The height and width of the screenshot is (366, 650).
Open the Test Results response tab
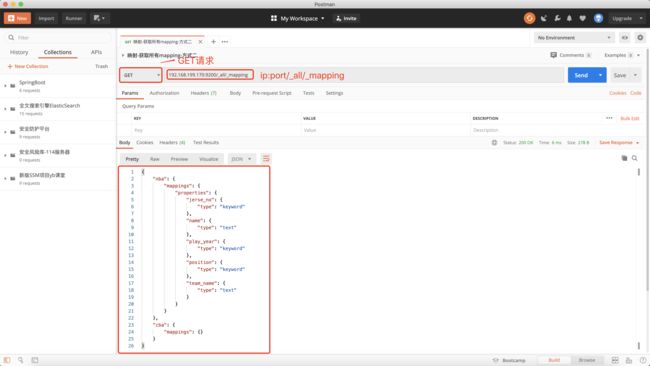coord(206,143)
